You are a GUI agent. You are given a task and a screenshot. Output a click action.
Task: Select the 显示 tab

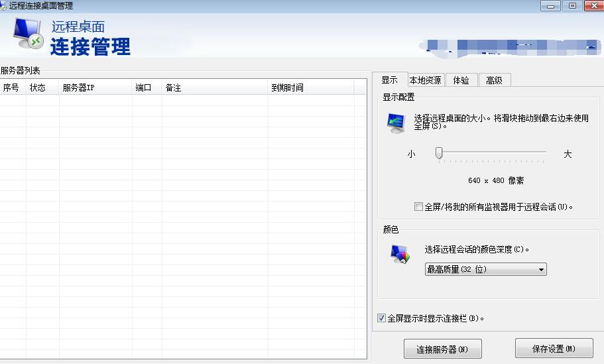point(389,80)
